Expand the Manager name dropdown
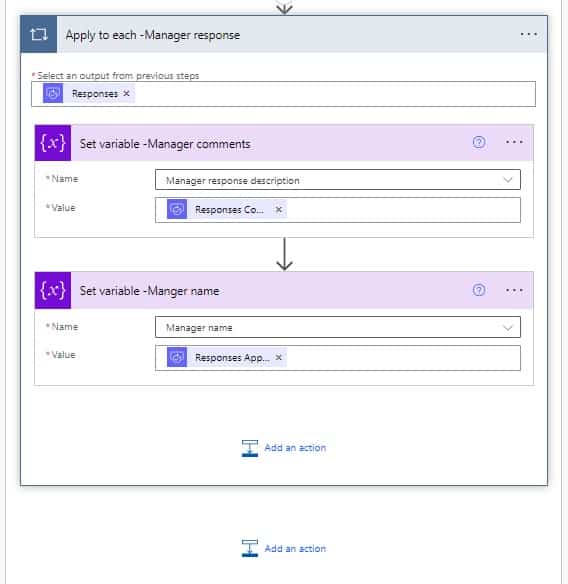This screenshot has height=584, width=568. pos(508,327)
